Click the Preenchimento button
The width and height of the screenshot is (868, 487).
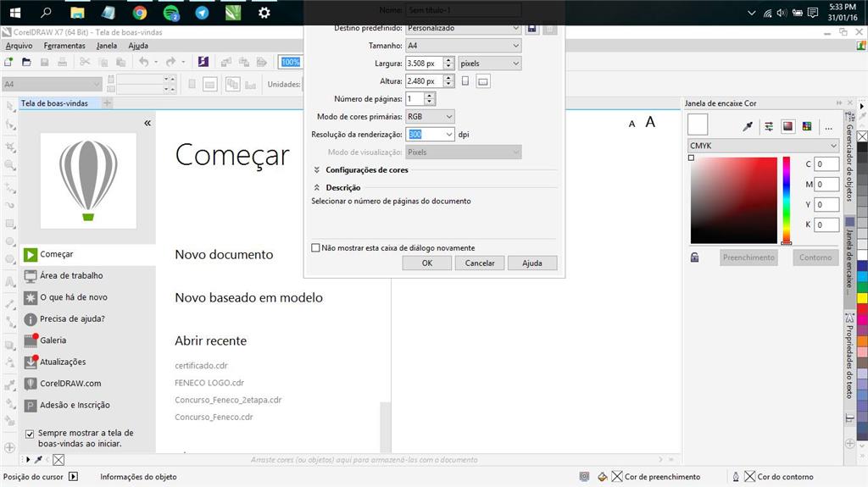[748, 257]
